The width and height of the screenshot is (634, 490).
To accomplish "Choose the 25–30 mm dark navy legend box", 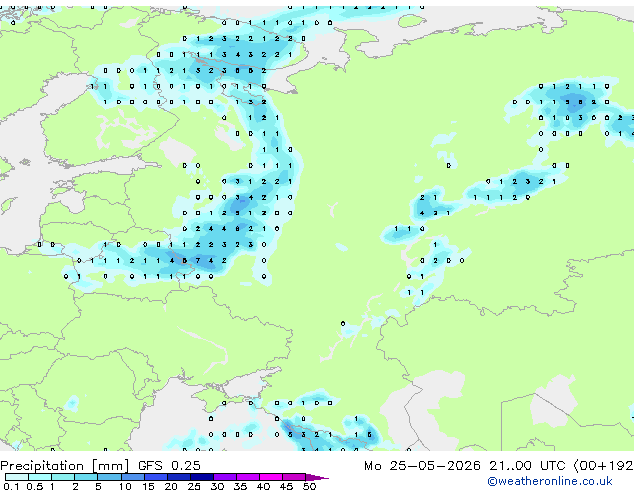I will [202, 477].
